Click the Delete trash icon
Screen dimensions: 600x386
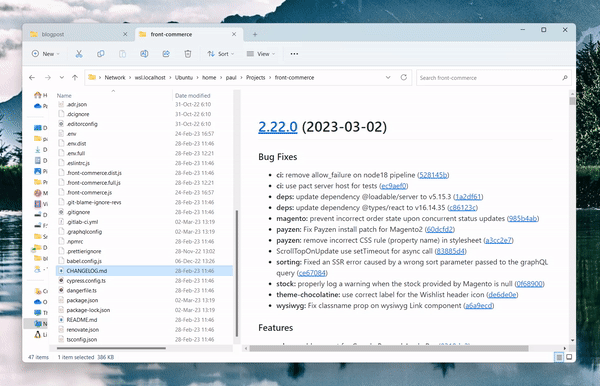(188, 54)
